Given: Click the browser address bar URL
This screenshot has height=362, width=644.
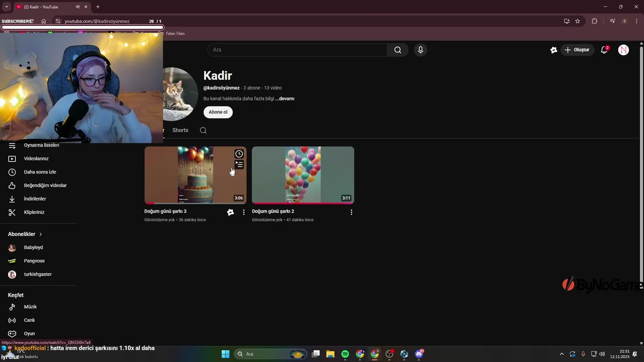Looking at the screenshot, I should pyautogui.click(x=97, y=21).
